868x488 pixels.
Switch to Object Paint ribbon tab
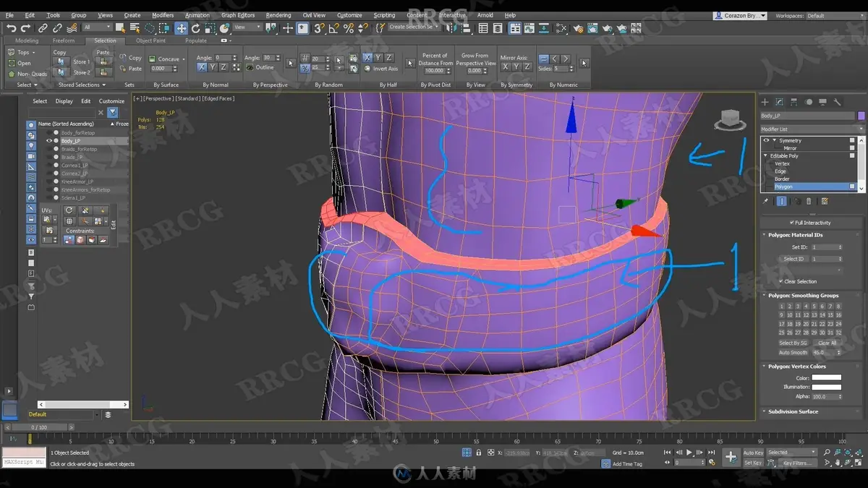click(x=150, y=40)
